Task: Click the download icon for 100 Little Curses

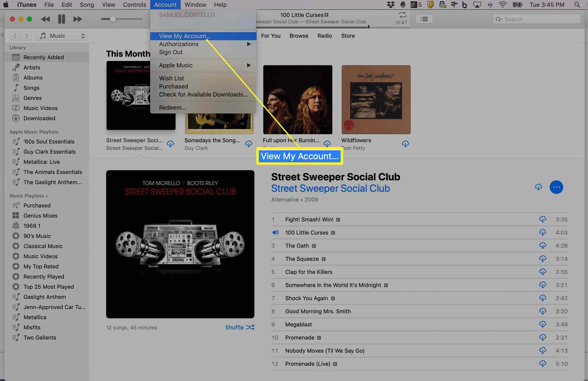Action: point(542,232)
